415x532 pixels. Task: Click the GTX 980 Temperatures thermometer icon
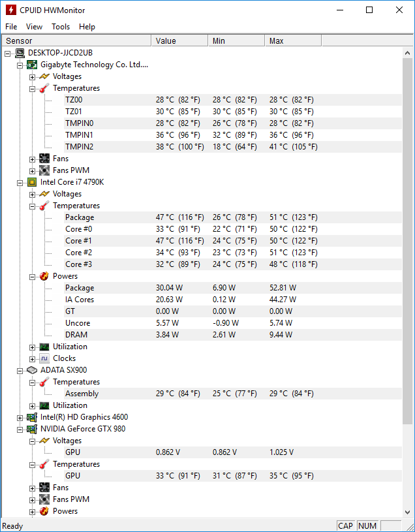44,464
